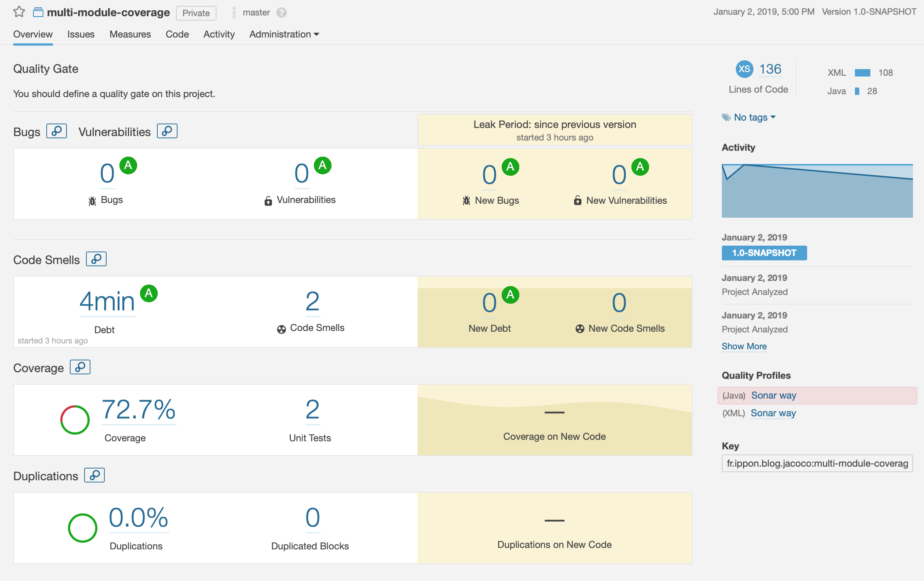
Task: Switch to the Issues tab
Action: click(x=80, y=35)
